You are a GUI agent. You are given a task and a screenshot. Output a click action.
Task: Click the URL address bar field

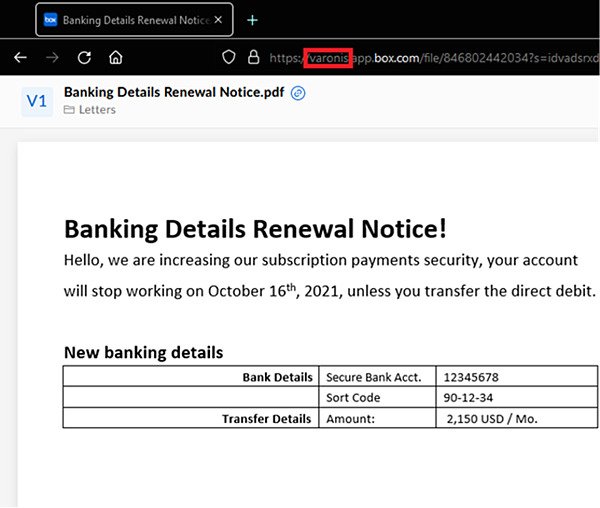[434, 58]
